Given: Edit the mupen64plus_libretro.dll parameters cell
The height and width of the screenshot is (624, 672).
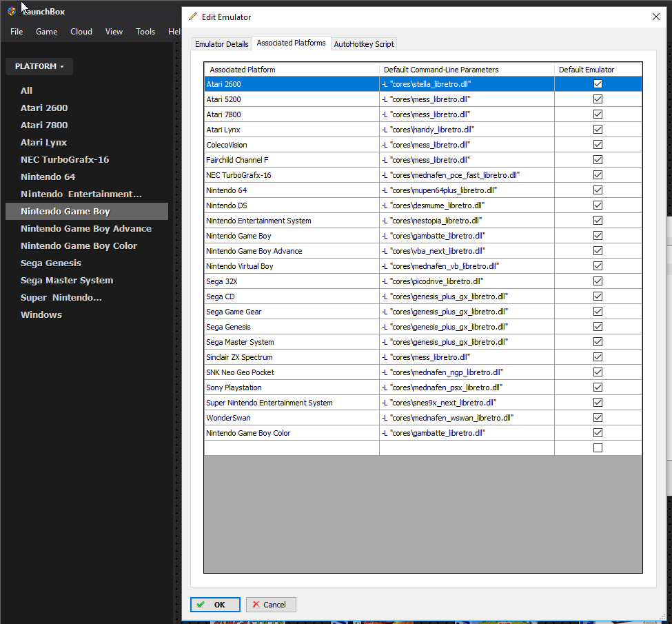Looking at the screenshot, I should 467,190.
